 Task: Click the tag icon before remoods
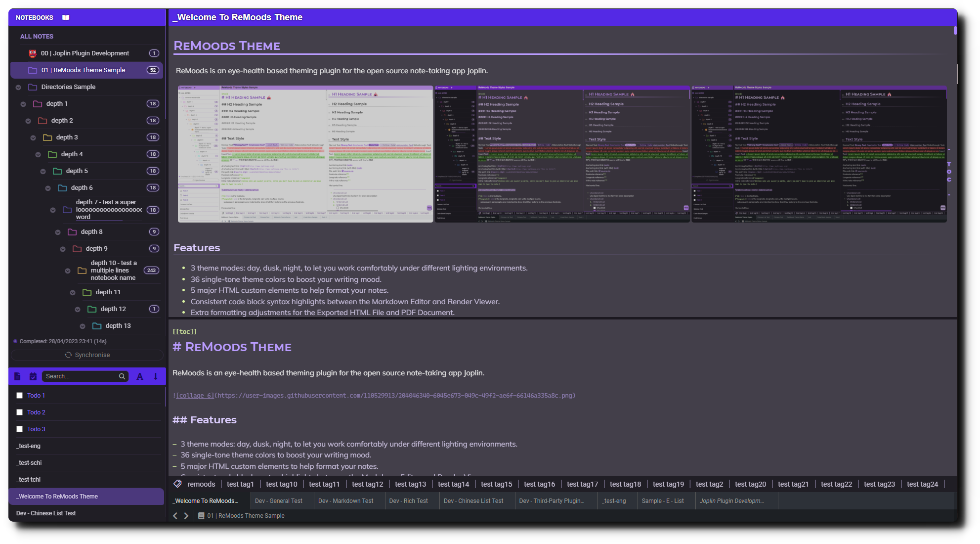(177, 484)
